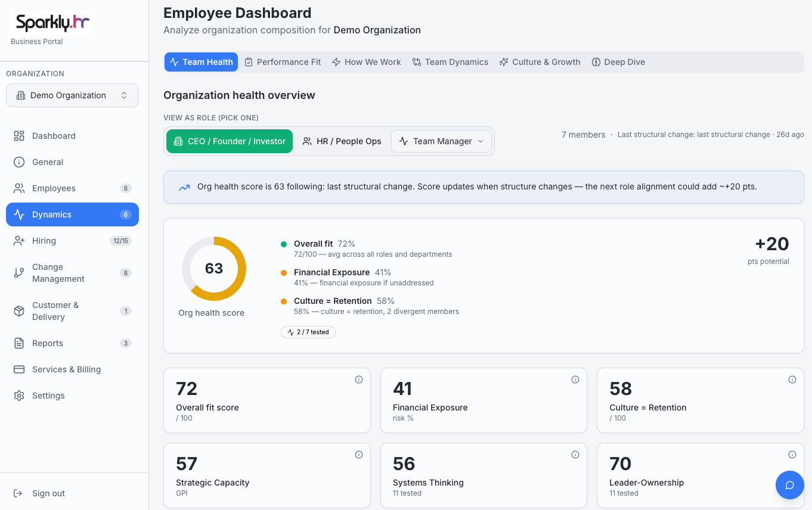Viewport: 812px width, 510px height.
Task: Click the Employees people icon
Action: [19, 188]
